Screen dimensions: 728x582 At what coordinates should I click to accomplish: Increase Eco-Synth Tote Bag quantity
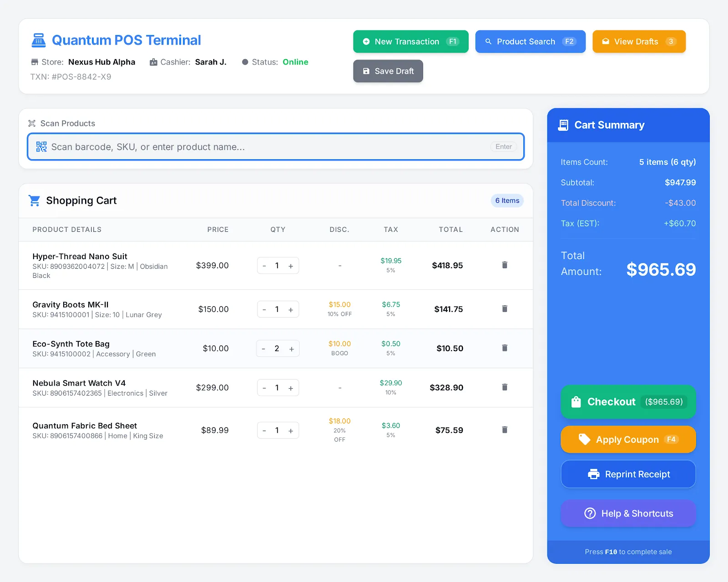[291, 348]
